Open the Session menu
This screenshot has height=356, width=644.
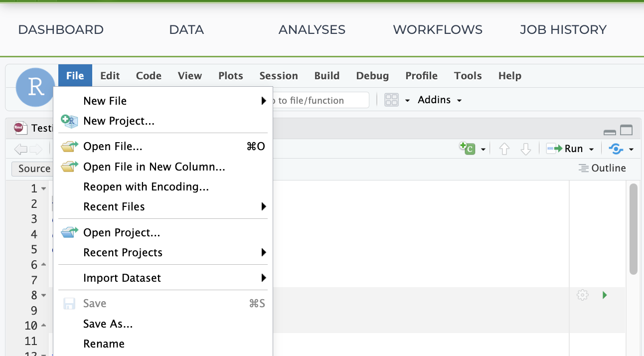pos(279,76)
